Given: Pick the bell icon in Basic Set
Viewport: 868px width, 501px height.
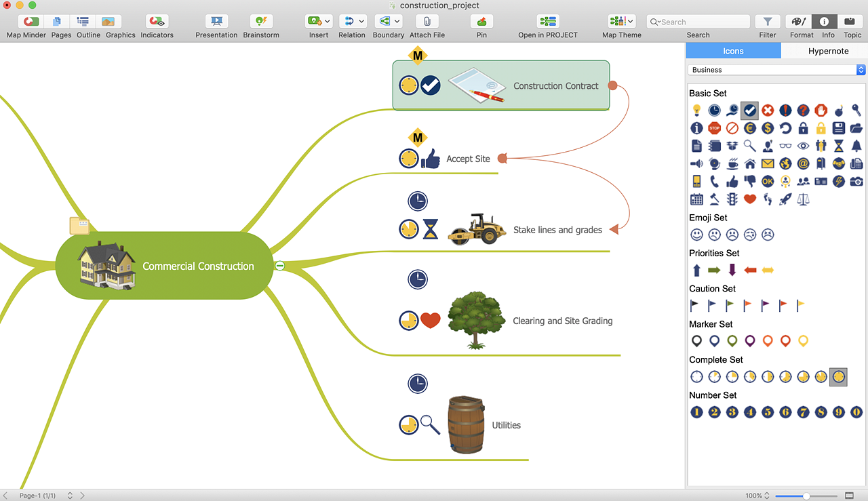Looking at the screenshot, I should click(856, 145).
